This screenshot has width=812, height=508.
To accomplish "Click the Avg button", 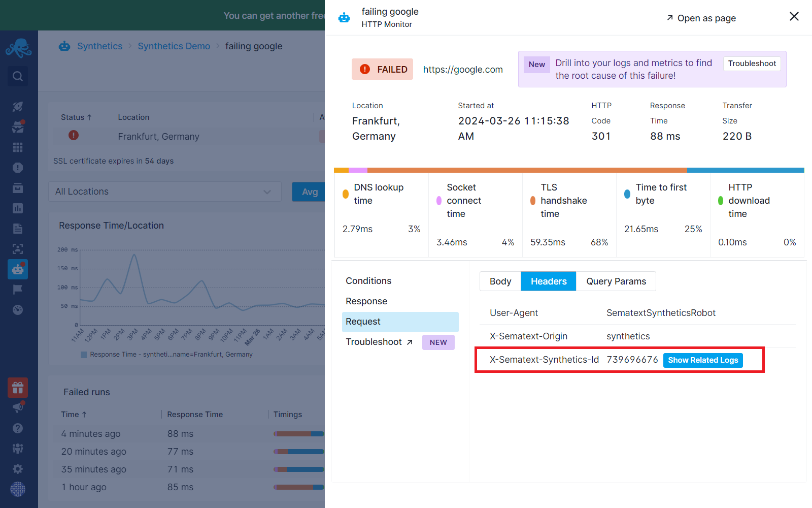I will click(309, 192).
